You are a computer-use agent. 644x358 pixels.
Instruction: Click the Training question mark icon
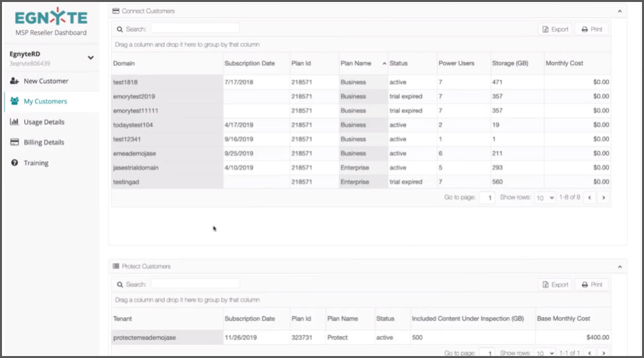(15, 163)
